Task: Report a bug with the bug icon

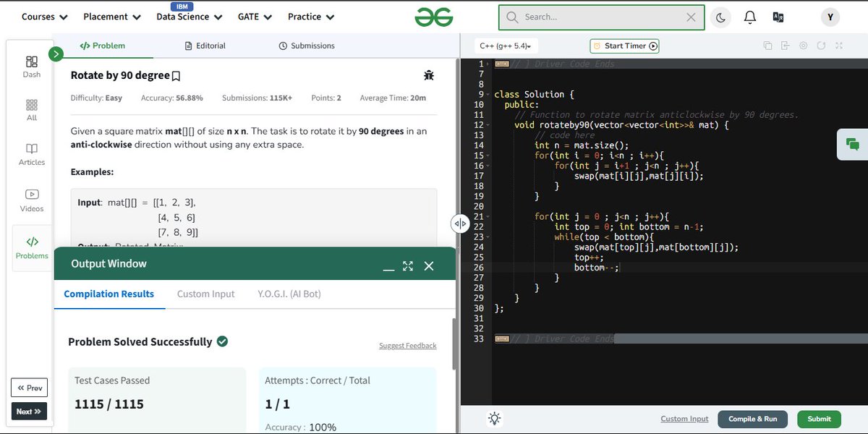Action: [429, 75]
